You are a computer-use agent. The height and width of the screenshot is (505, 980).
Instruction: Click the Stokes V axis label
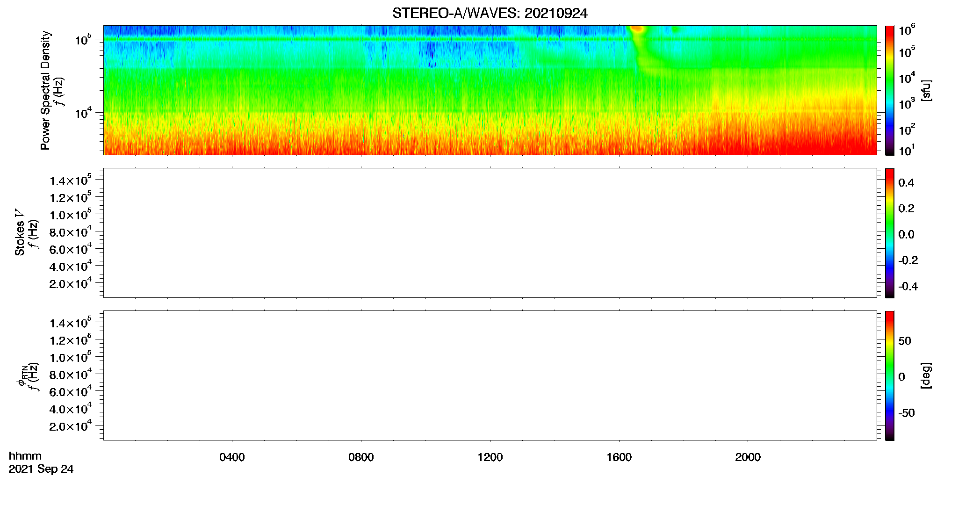[20, 232]
